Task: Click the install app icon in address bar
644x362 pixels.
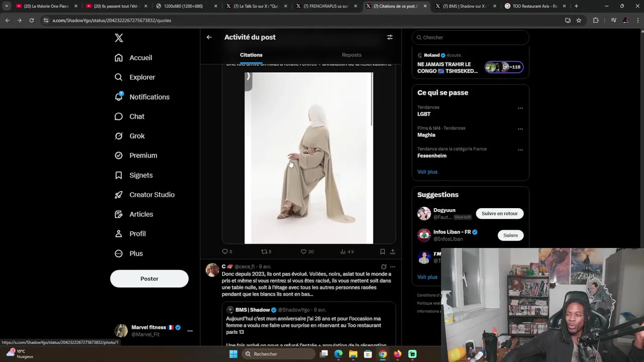Action: pos(568,21)
